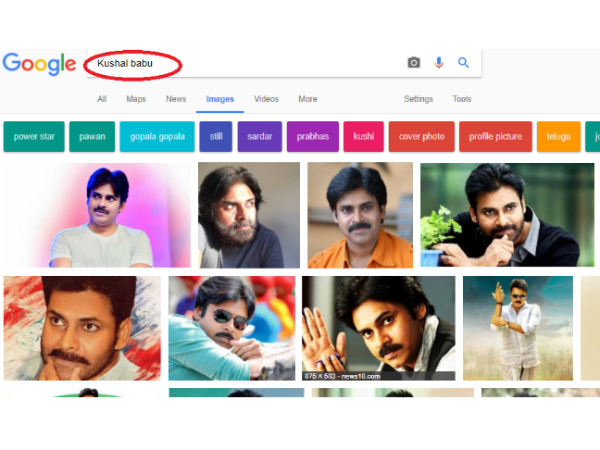Go to the News tab
The width and height of the screenshot is (600, 450).
point(176,99)
